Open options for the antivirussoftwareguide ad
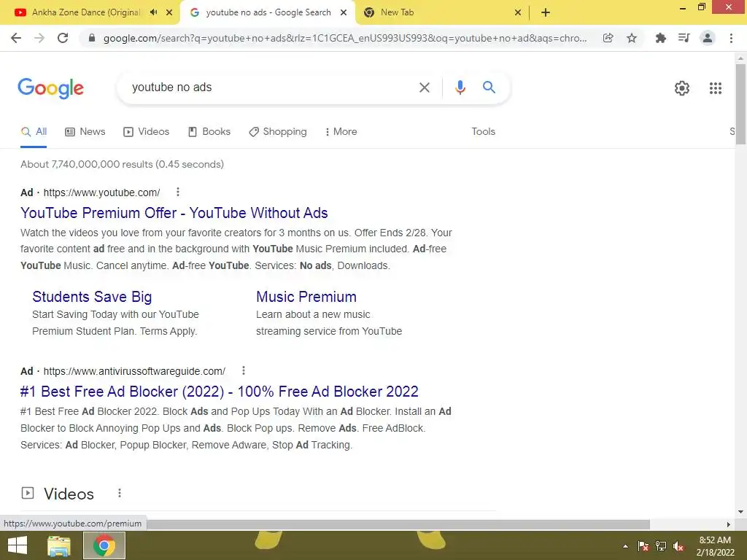 (x=244, y=370)
